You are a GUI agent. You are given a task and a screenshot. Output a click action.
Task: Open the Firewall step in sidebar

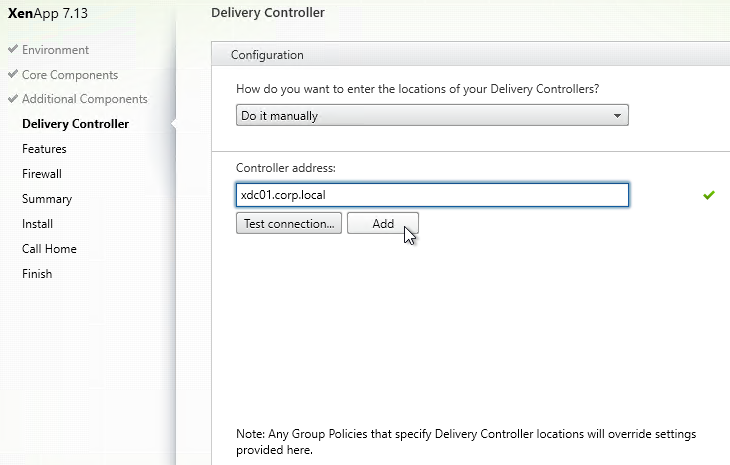tap(42, 174)
